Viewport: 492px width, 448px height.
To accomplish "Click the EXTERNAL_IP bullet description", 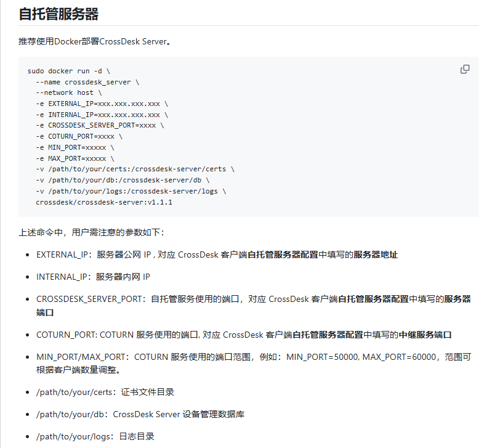I will coord(217,255).
